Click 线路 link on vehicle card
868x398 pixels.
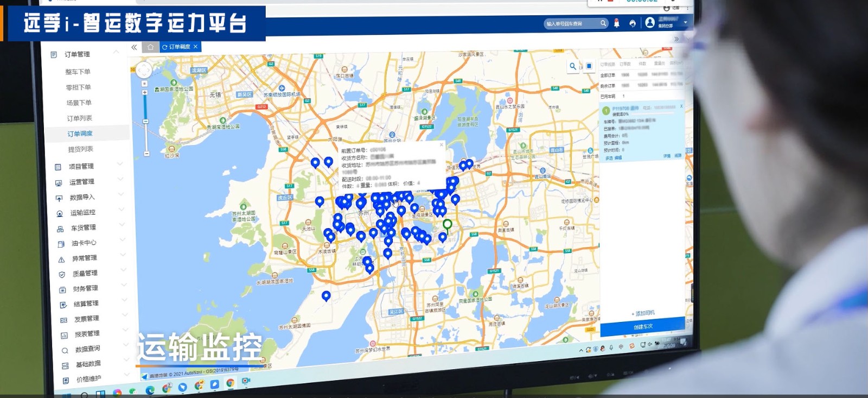678,155
